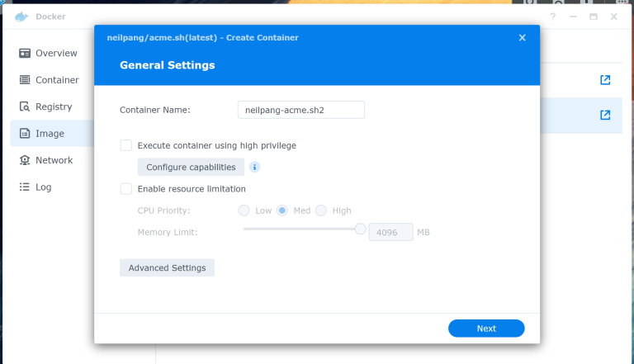Image resolution: width=634 pixels, height=364 pixels.
Task: Click the capabilities info icon
Action: click(x=255, y=167)
